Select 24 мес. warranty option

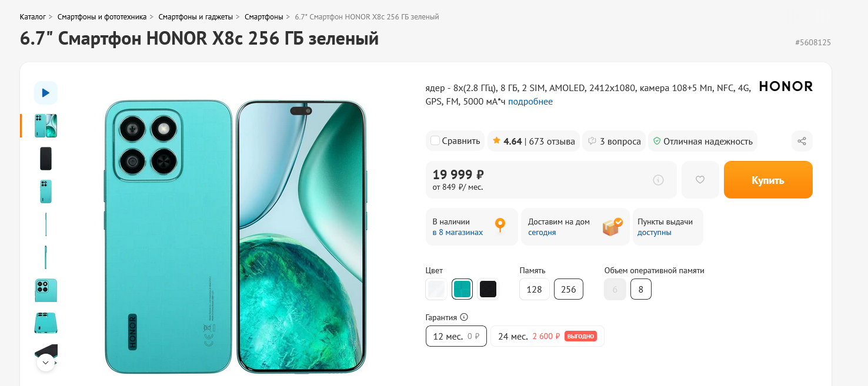point(547,336)
